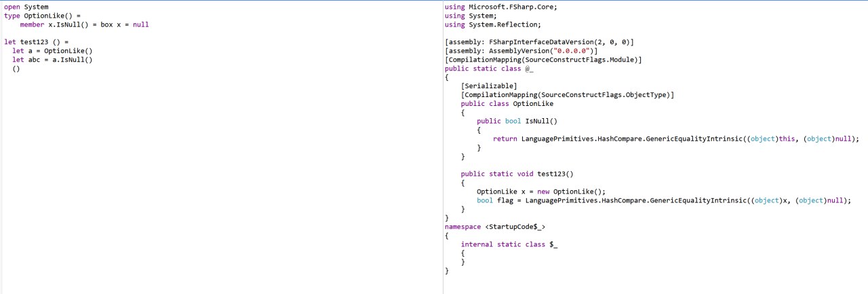Click the '()' unit line in F# code
Screen dimensions: 868x294
pos(16,69)
